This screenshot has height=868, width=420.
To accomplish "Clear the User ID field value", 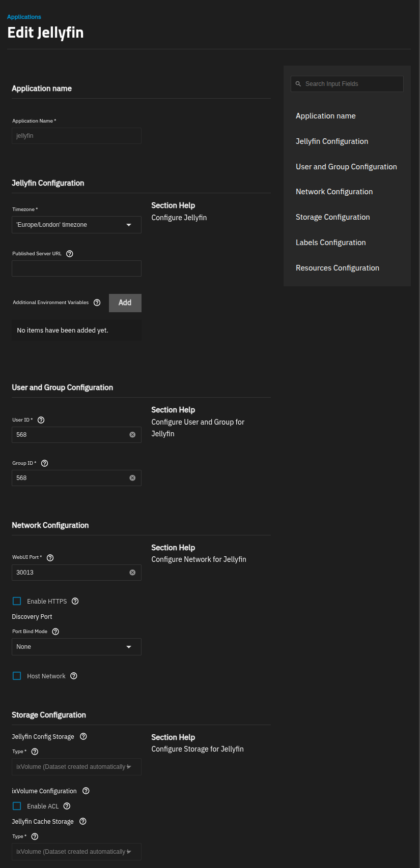I will click(x=132, y=435).
